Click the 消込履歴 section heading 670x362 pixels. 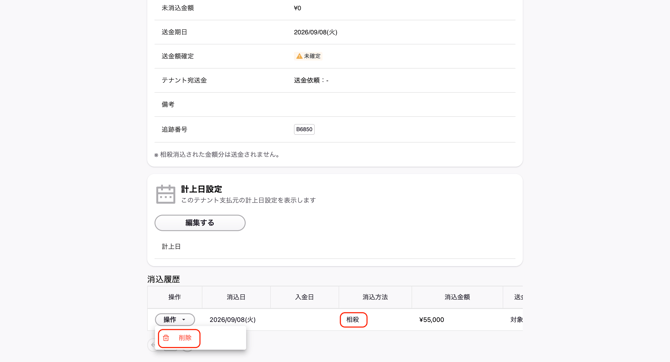(164, 279)
